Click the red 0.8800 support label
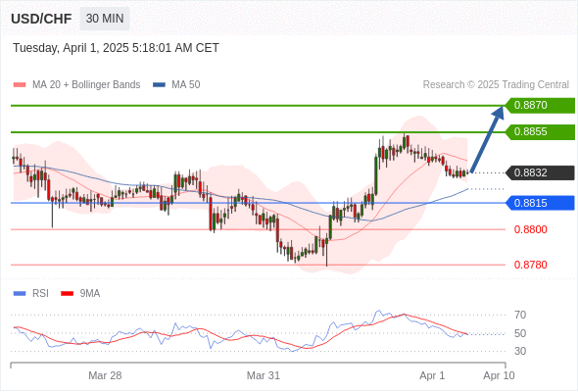Viewport: 578px width, 392px height. coord(530,229)
